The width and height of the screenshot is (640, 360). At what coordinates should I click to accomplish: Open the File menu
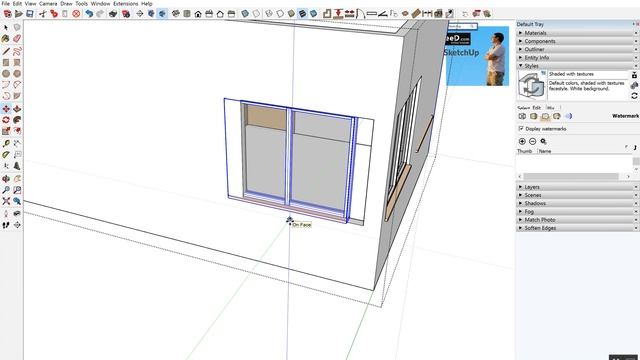coord(5,3)
